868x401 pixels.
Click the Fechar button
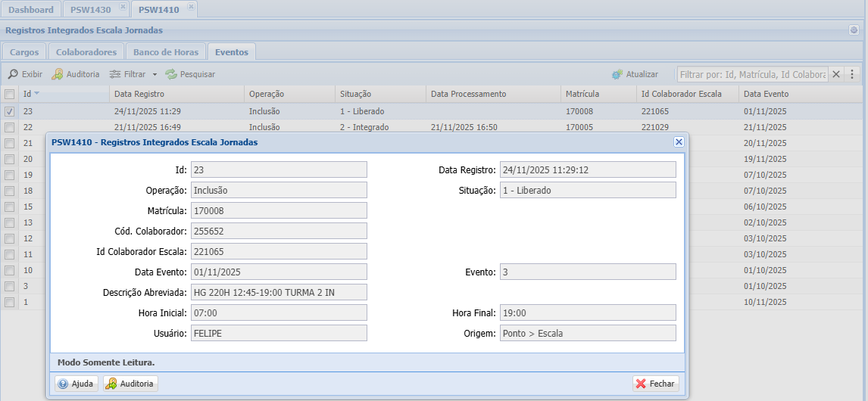pos(655,384)
